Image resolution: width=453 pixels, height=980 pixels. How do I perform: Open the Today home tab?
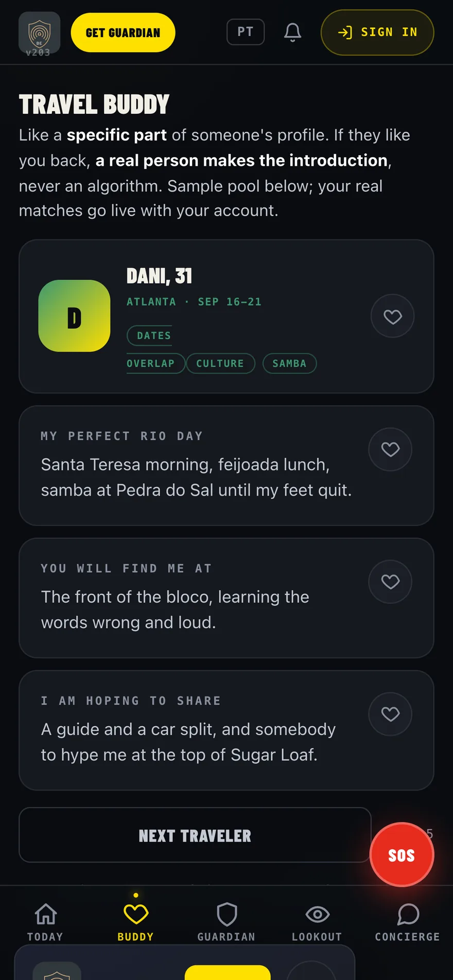(45, 921)
